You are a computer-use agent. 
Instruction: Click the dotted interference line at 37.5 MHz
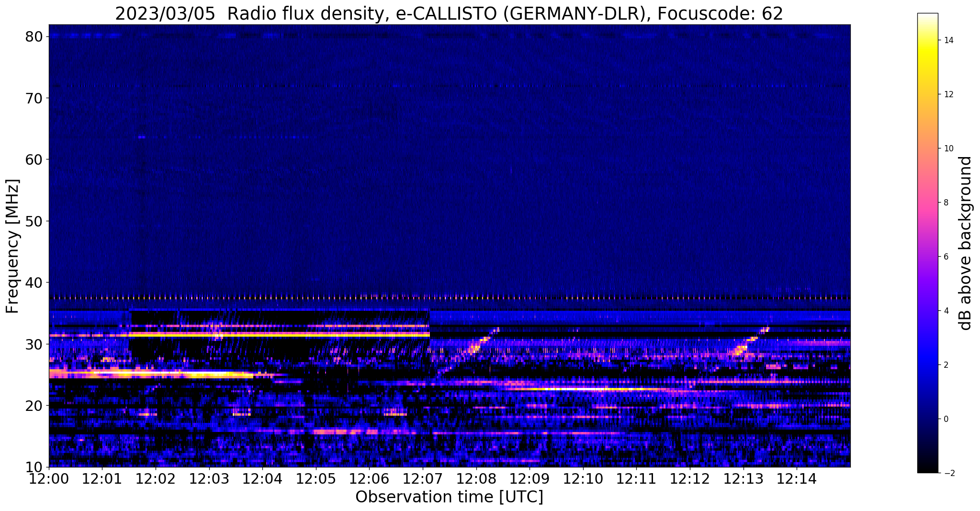coord(450,298)
